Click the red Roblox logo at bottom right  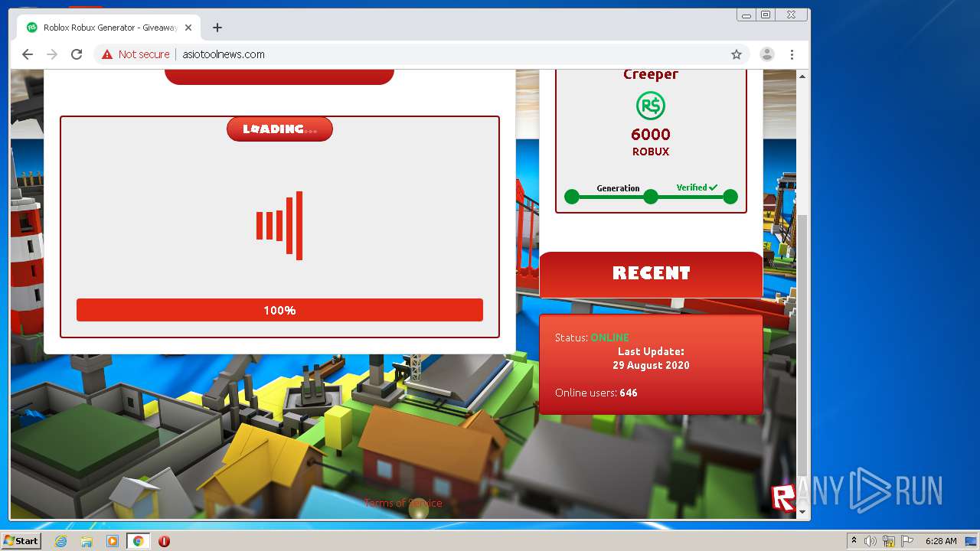click(x=784, y=497)
